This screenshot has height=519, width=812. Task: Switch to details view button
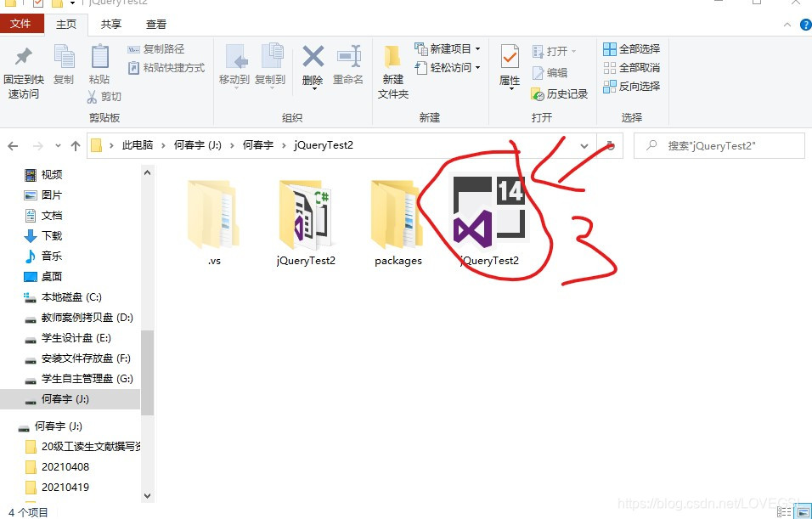point(785,512)
